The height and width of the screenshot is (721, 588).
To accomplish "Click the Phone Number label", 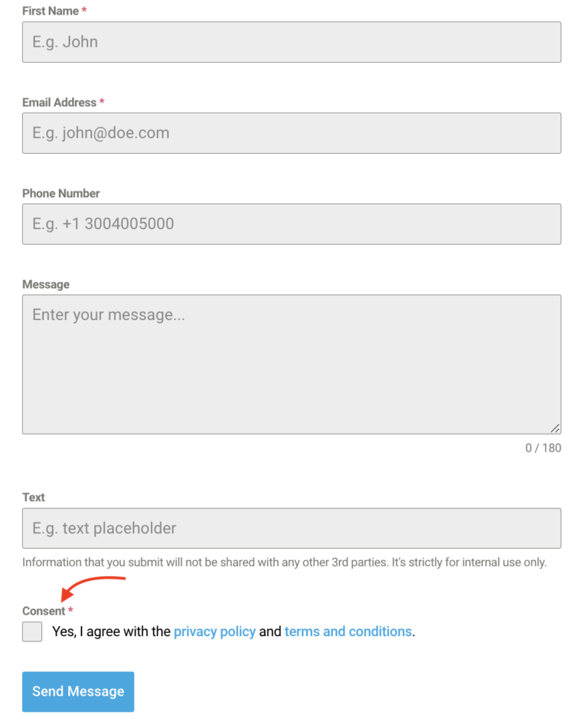I will (60, 193).
